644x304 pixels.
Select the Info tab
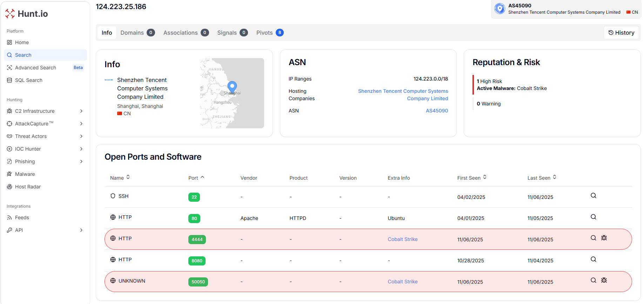point(107,33)
